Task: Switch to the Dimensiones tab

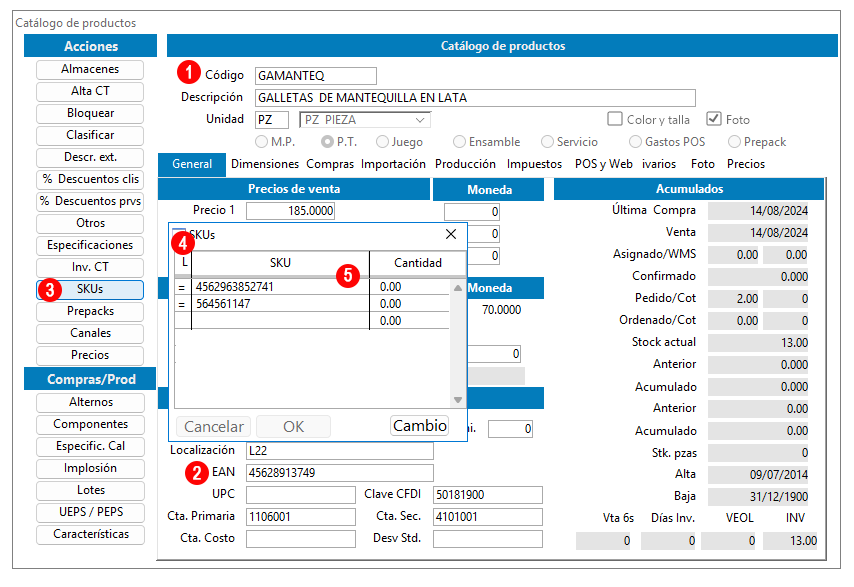Action: [x=265, y=164]
